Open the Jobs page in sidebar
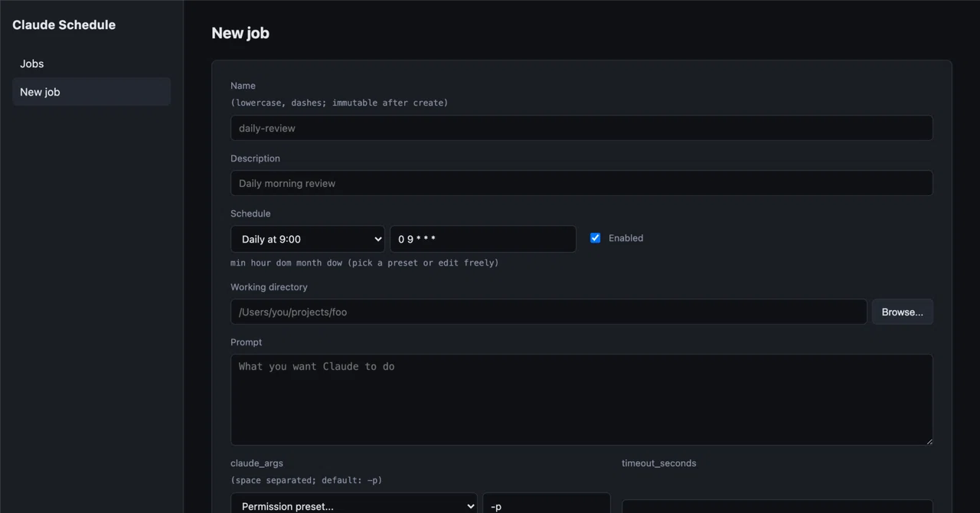This screenshot has height=513, width=980. point(91,64)
